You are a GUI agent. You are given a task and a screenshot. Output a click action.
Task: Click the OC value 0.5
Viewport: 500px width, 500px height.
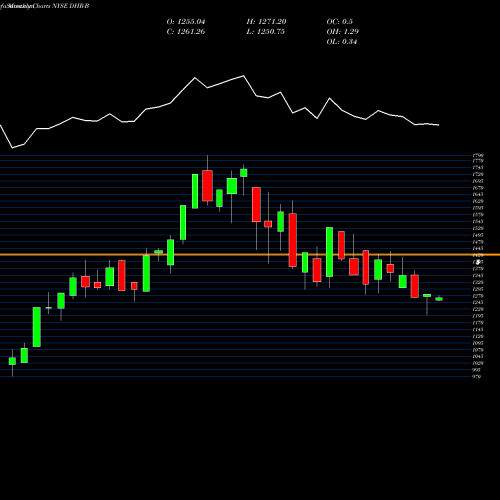coord(347,22)
